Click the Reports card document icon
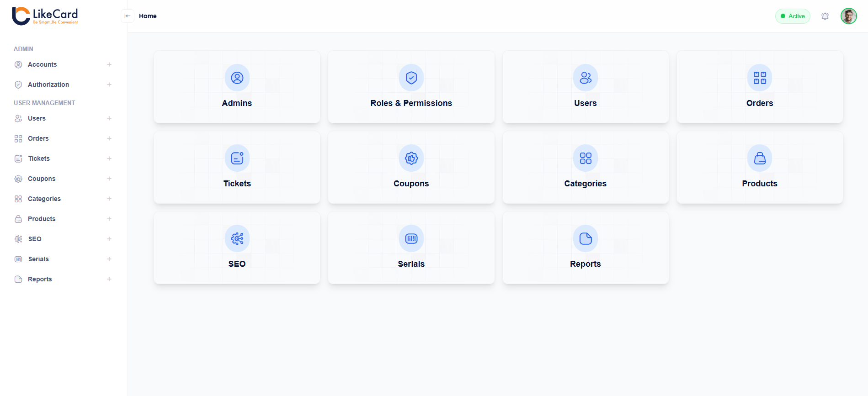 tap(585, 238)
